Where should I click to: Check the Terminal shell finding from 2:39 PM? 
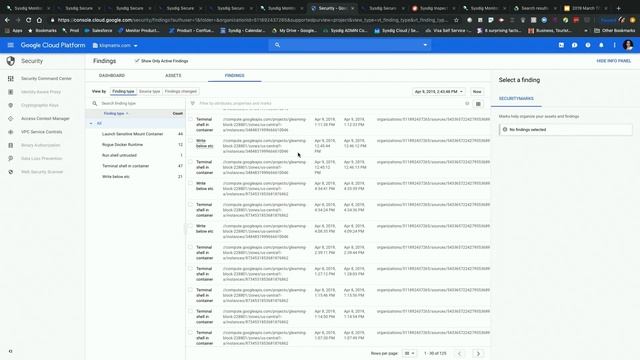191,247
